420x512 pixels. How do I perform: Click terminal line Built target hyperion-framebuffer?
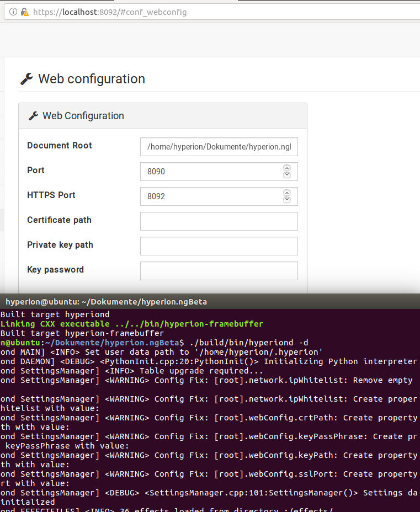[82, 333]
